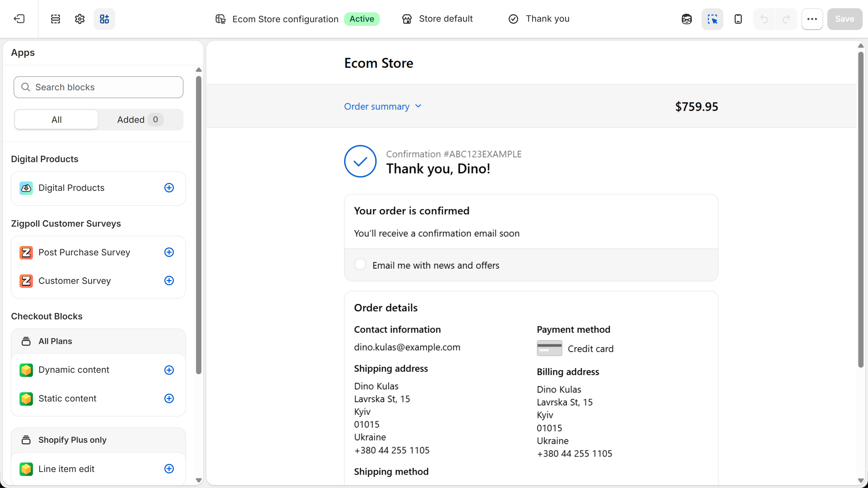868x488 pixels.
Task: Click the $759.95 order total
Action: click(697, 107)
